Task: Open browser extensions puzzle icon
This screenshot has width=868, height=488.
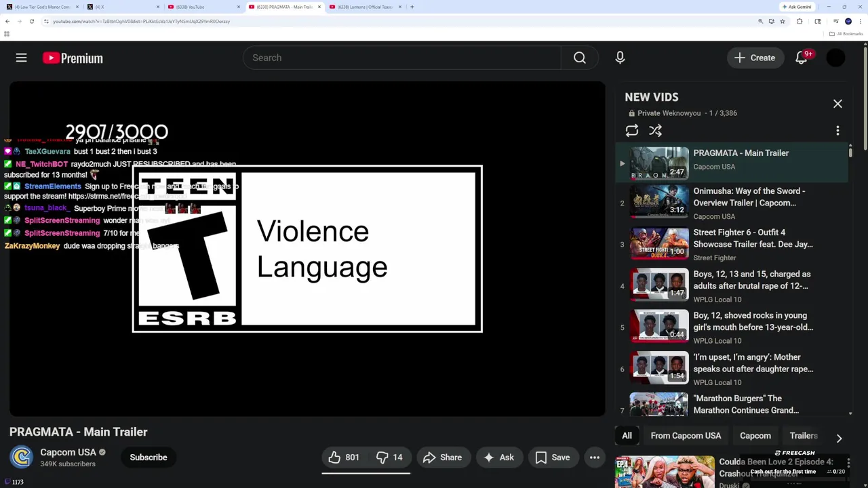Action: [800, 22]
